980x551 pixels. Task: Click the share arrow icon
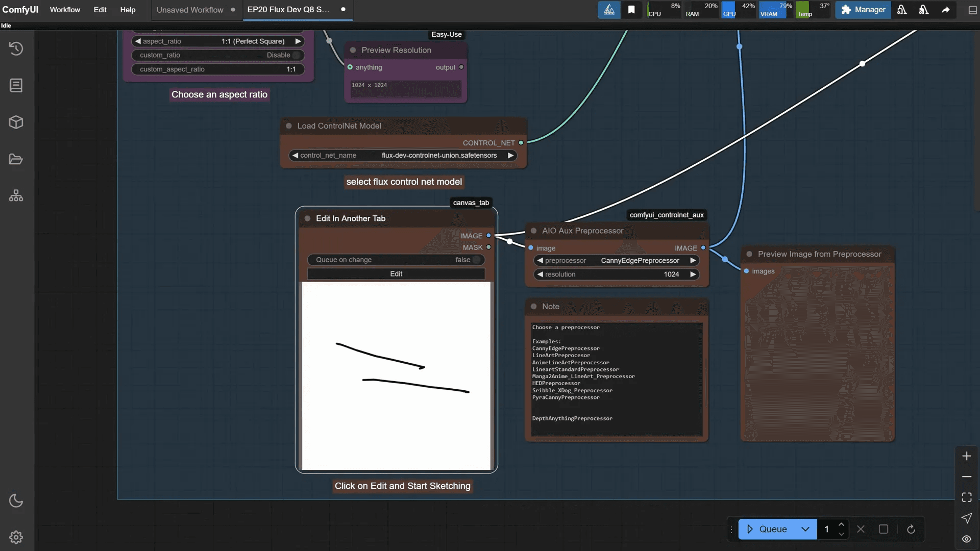(946, 10)
